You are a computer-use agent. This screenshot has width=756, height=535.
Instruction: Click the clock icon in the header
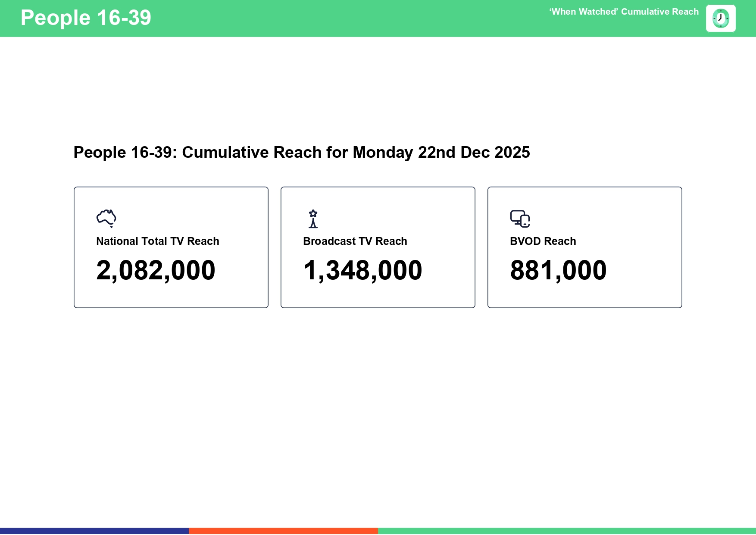tap(720, 19)
